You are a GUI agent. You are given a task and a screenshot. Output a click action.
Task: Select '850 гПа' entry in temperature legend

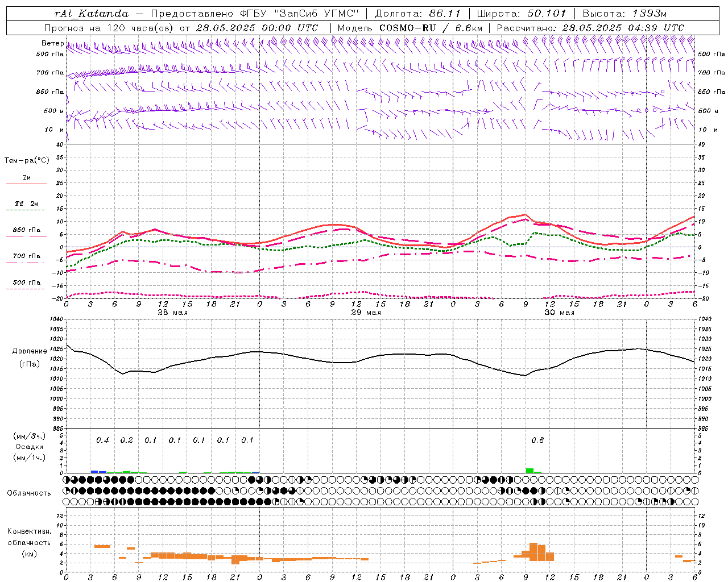tap(26, 230)
